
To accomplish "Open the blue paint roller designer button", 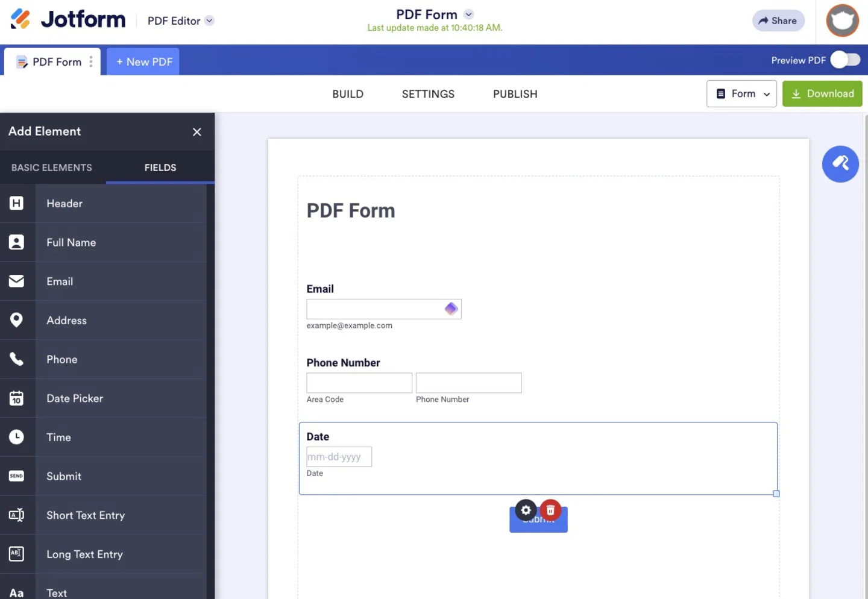I will (x=840, y=164).
